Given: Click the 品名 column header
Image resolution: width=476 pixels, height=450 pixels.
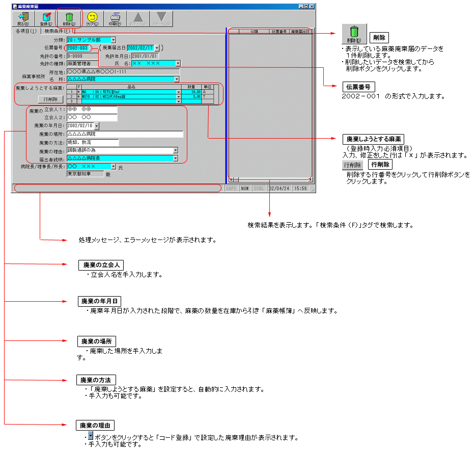Looking at the screenshot, I should (x=131, y=87).
